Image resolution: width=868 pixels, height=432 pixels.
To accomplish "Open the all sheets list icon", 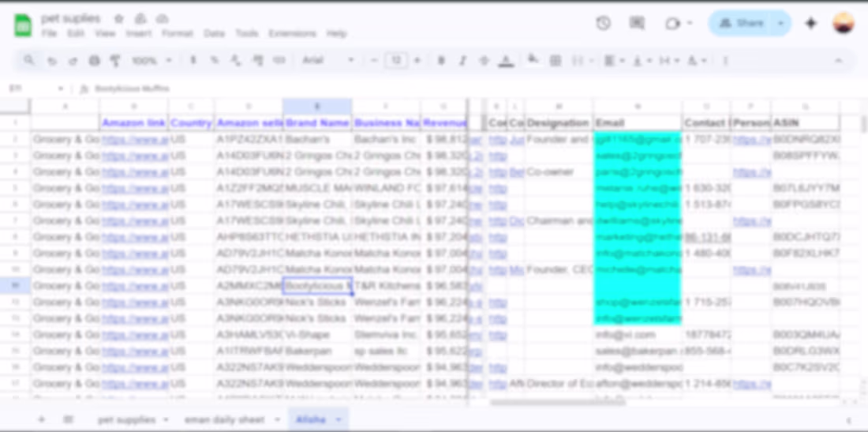I will (68, 420).
